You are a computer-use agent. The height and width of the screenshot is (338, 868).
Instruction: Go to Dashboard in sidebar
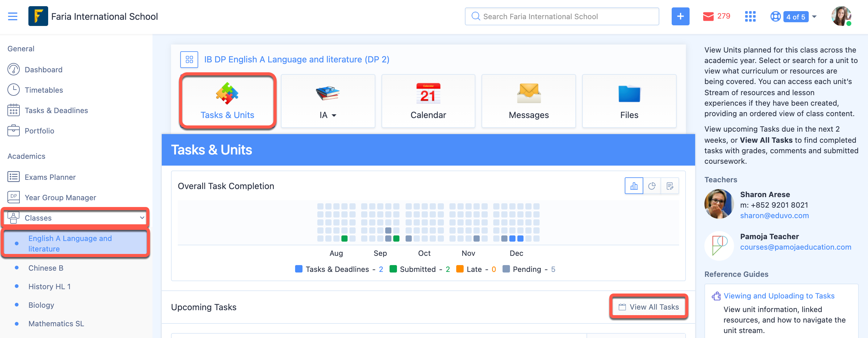(44, 70)
